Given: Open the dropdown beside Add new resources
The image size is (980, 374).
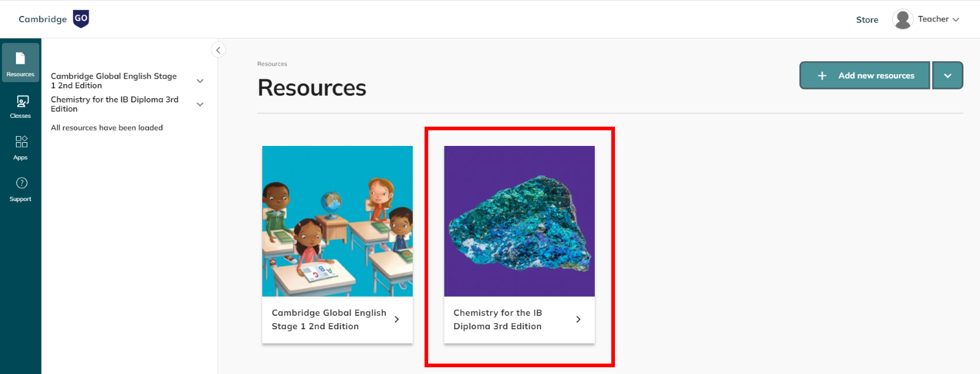Looking at the screenshot, I should coord(947,75).
